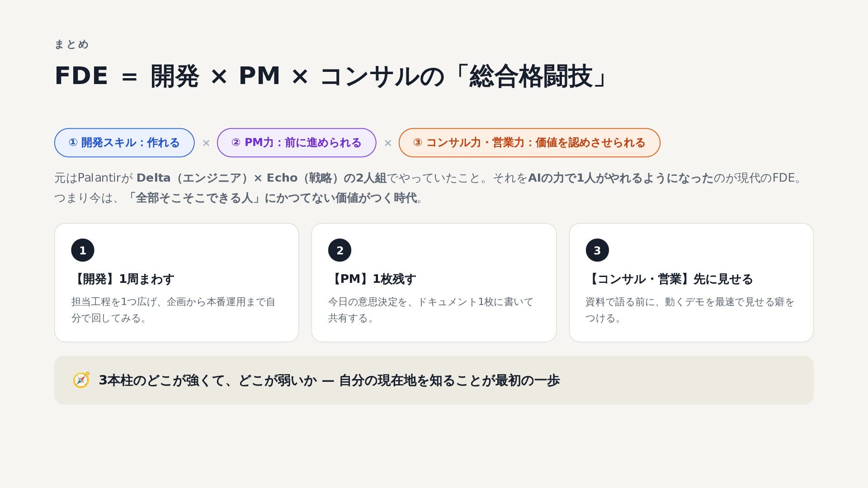Click the まとめ section label

point(71,44)
